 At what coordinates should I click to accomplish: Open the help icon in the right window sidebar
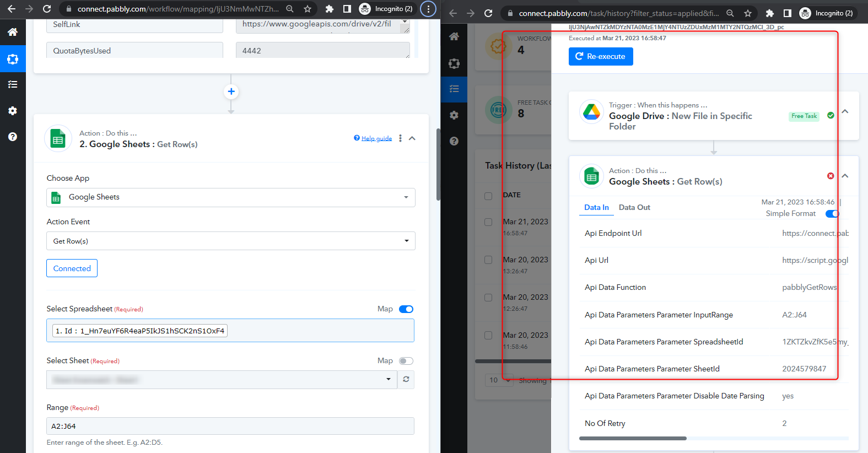(x=454, y=141)
